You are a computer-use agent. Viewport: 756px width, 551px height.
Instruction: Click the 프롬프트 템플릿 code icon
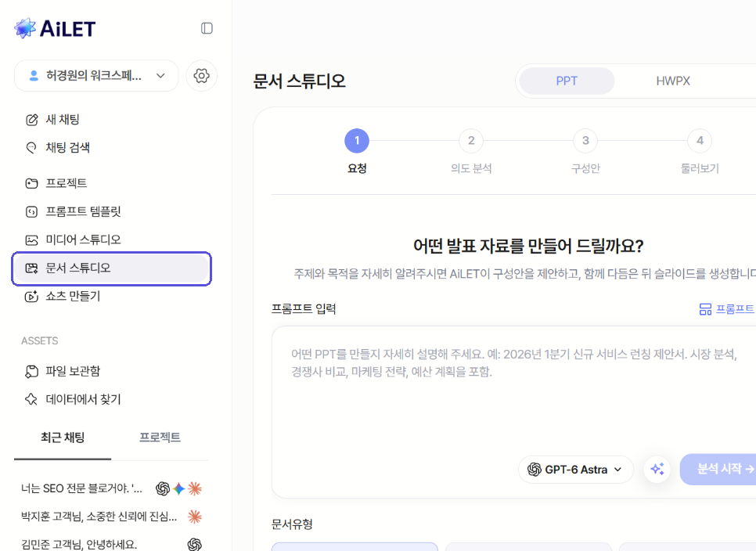[x=31, y=211]
